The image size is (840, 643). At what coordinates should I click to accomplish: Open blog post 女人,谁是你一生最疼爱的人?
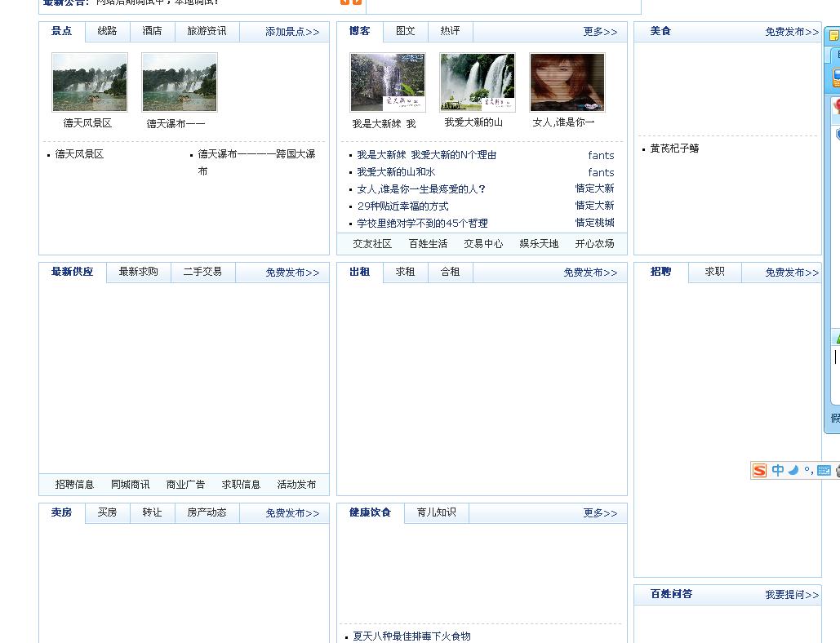coord(421,189)
